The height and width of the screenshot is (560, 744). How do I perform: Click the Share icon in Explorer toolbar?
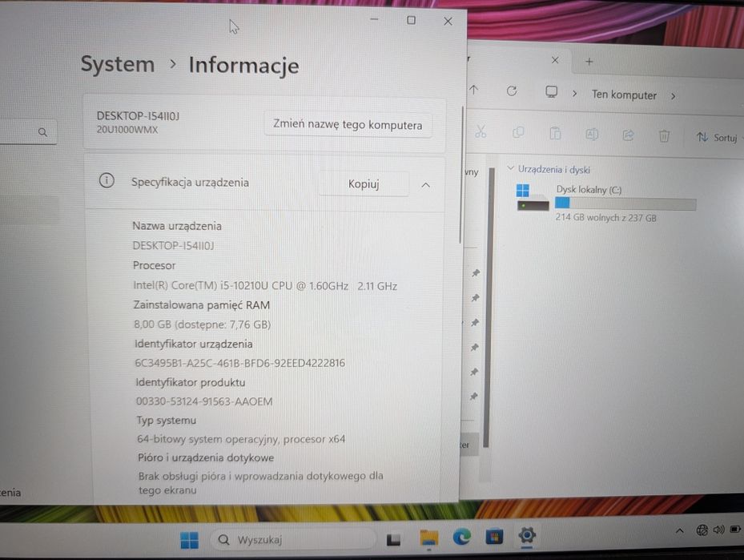(x=628, y=135)
